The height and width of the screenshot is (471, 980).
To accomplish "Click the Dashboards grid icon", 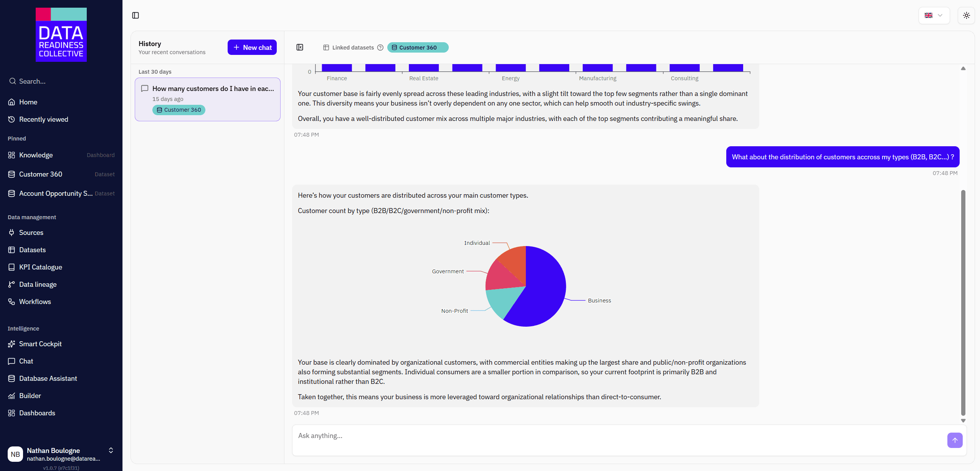I will 12,413.
